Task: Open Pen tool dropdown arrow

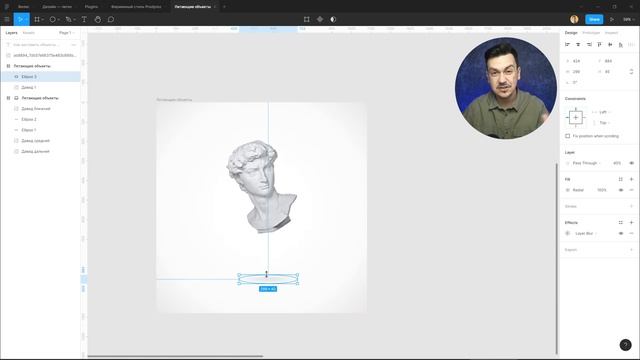Action: click(x=75, y=20)
